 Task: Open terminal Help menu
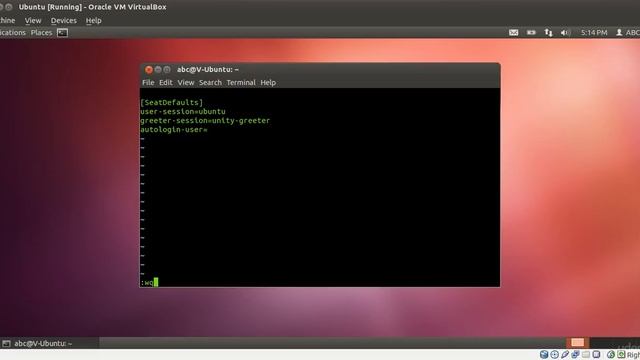268,82
